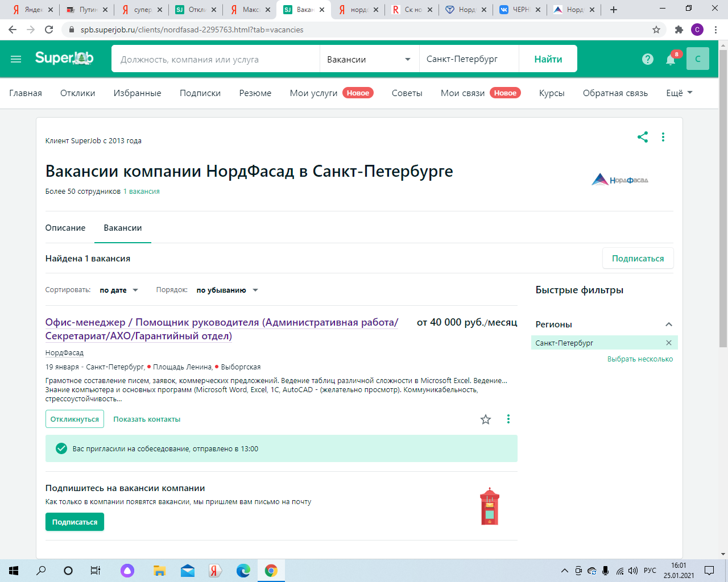
Task: Bookmark this page with the Chrome star
Action: (x=656, y=30)
